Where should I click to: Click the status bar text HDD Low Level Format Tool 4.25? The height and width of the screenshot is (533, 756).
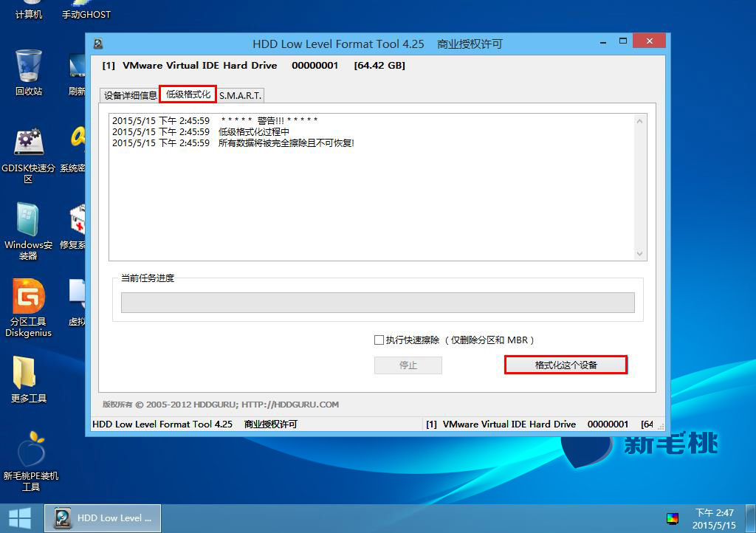[x=162, y=424]
